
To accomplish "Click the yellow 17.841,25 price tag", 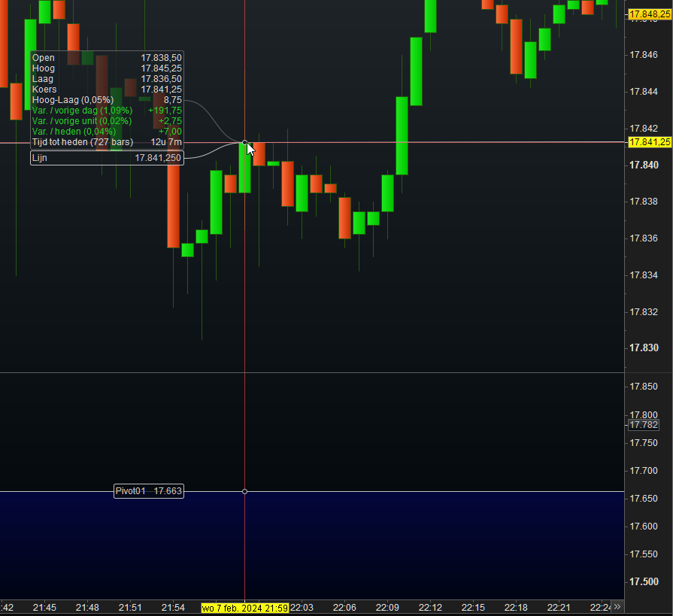I will pyautogui.click(x=650, y=142).
